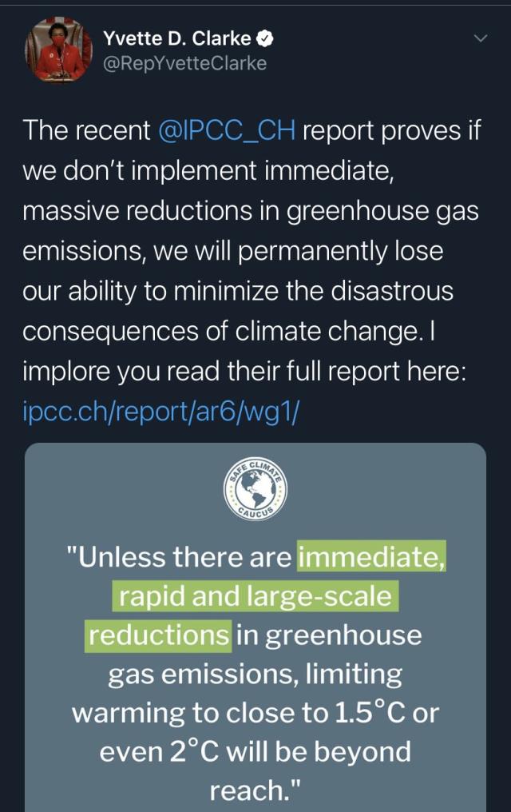This screenshot has width=511, height=812.
Task: Open the @RepYvetteClarke handle
Action: point(184,62)
